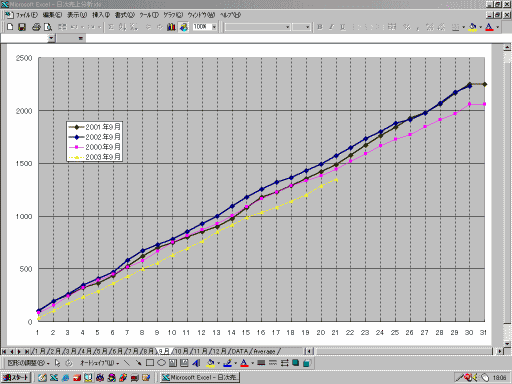Click the Line Style icon in Drawing toolbar
This screenshot has width=512, height=384.
pyautogui.click(x=261, y=363)
